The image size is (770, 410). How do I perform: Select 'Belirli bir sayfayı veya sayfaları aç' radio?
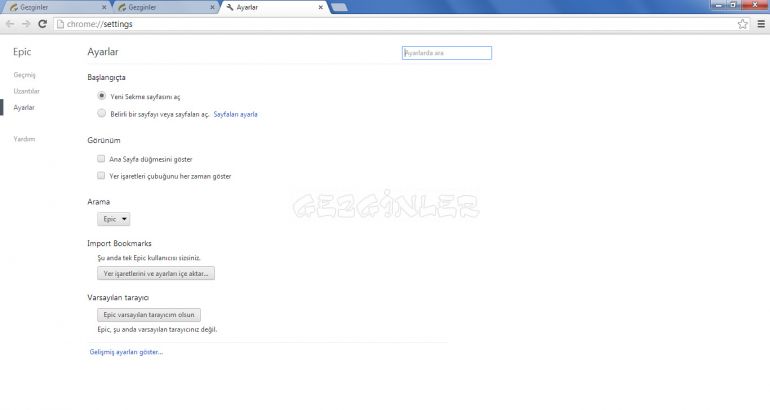tap(102, 113)
